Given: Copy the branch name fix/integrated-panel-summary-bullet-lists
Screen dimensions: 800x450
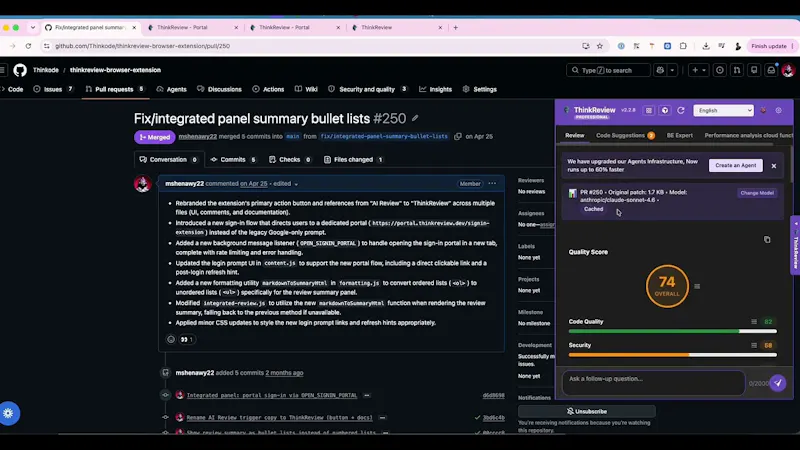Looking at the screenshot, I should tap(458, 136).
